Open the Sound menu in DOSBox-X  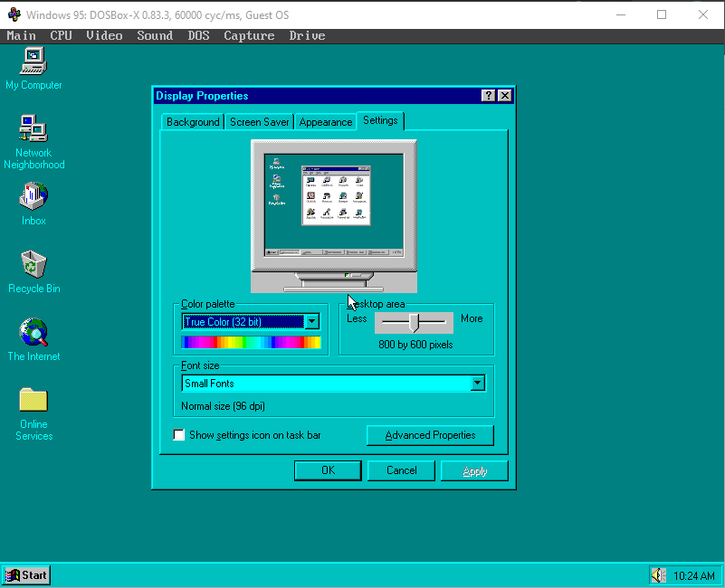pos(154,35)
